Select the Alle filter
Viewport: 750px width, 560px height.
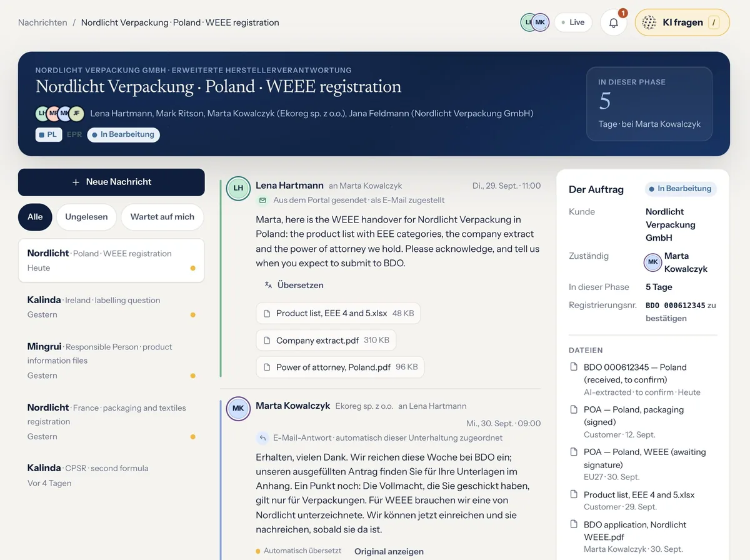pos(35,217)
